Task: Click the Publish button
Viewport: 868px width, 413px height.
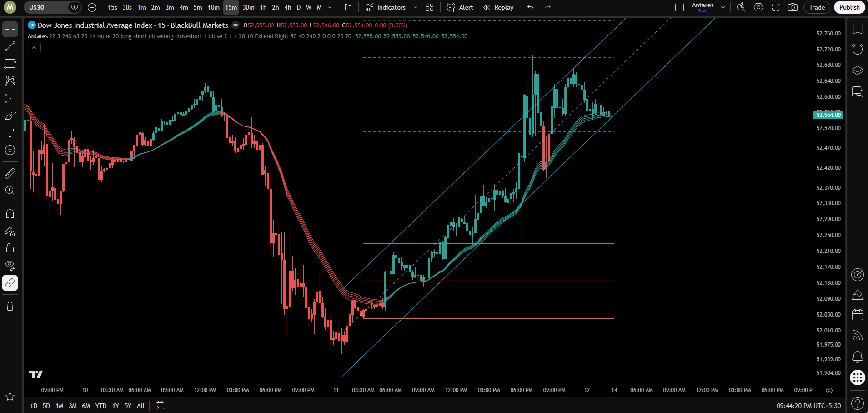Action: point(849,7)
